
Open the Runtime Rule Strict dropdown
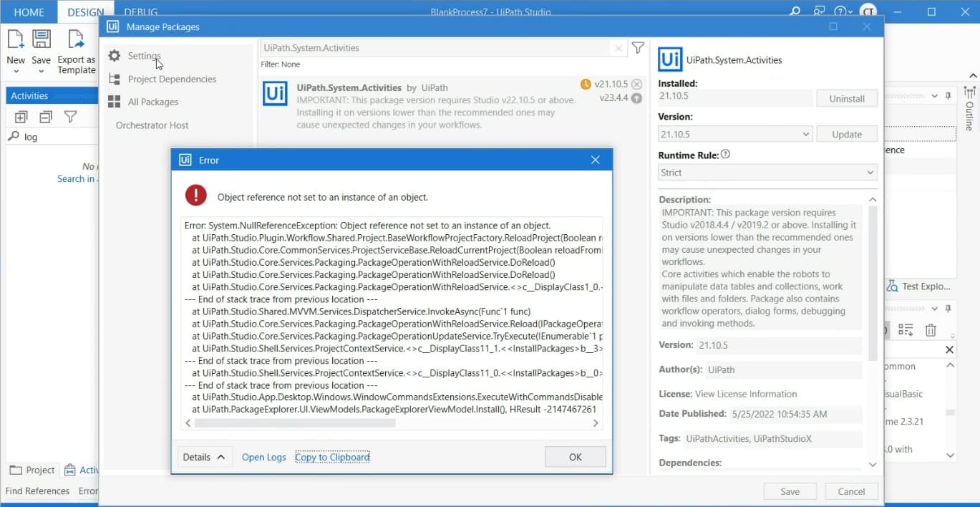coord(767,173)
